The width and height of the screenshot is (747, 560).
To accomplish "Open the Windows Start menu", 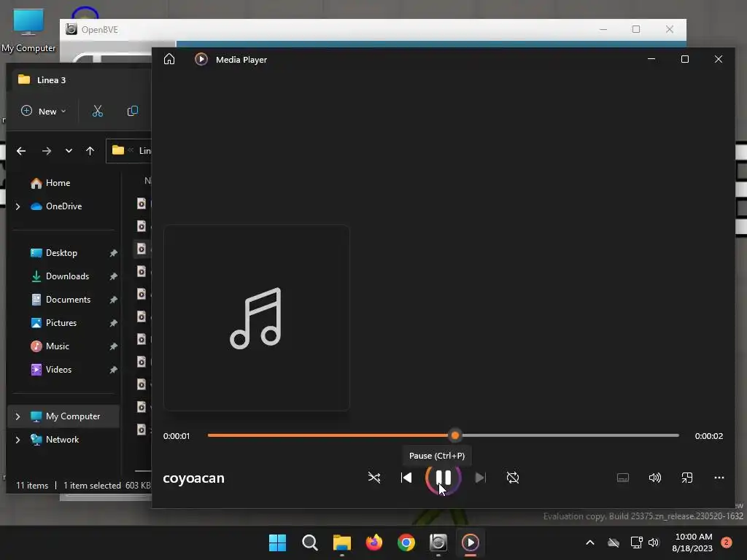I will click(277, 542).
